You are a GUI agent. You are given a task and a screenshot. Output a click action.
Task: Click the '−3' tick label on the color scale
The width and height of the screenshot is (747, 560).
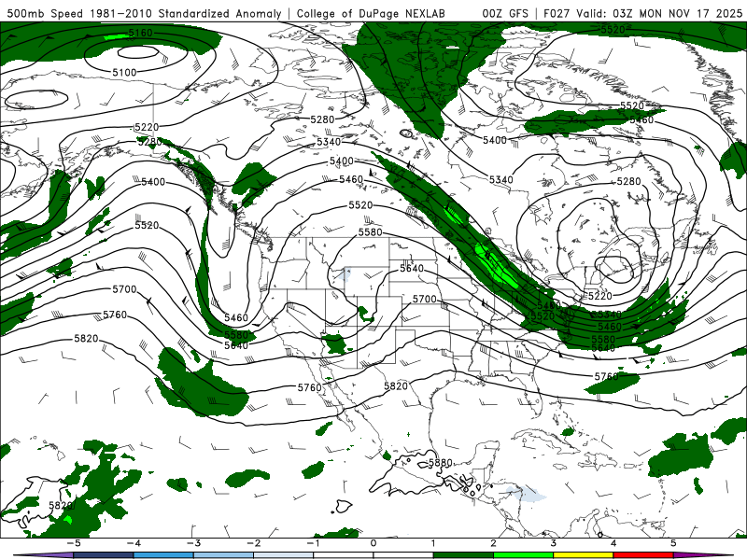tap(193, 543)
